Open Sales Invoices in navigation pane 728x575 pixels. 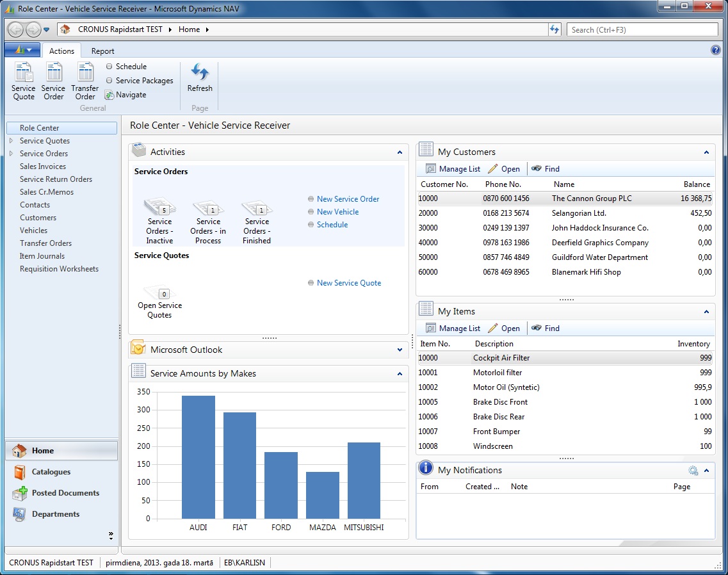[43, 166]
